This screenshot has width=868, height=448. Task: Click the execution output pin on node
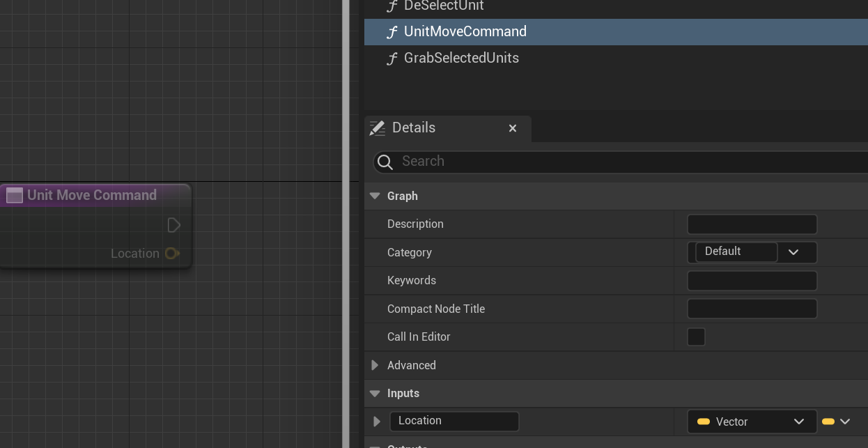coord(174,225)
